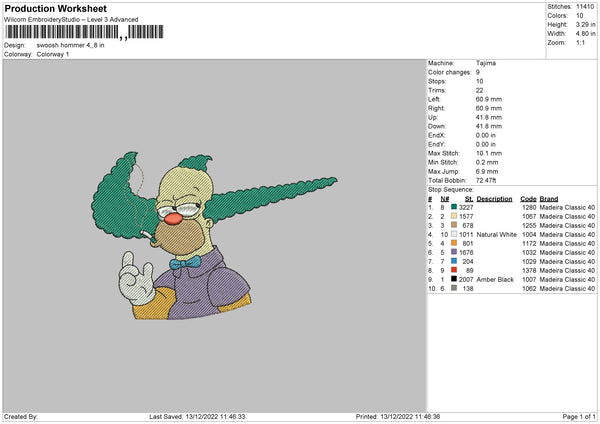This screenshot has height=424, width=600.
Task: Click stitch count '1676' in stop 6
Action: coord(466,253)
